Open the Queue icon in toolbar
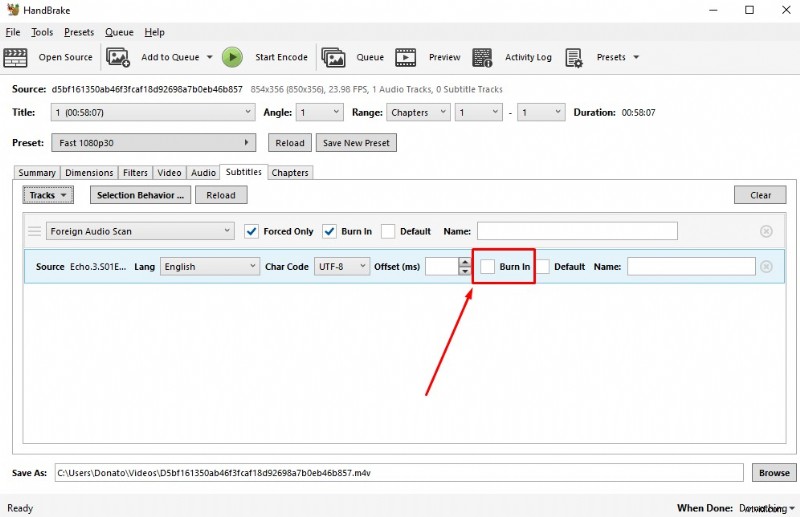This screenshot has height=517, width=800. coord(333,57)
